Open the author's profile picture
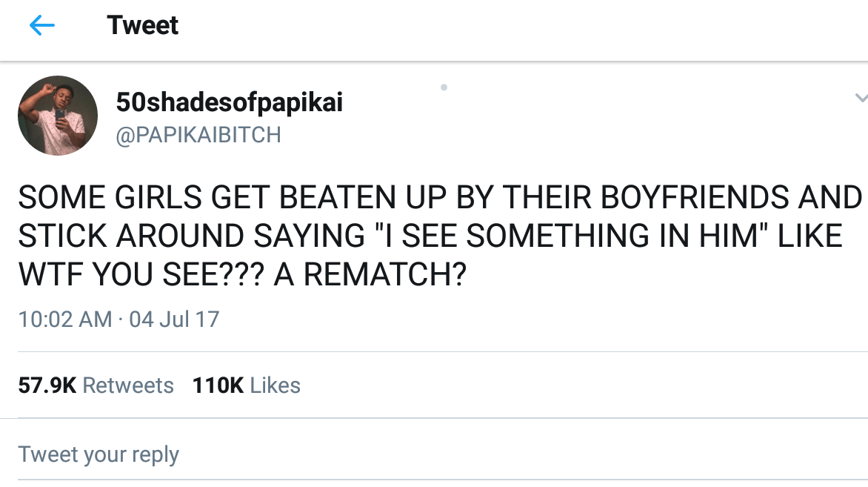 (58, 116)
